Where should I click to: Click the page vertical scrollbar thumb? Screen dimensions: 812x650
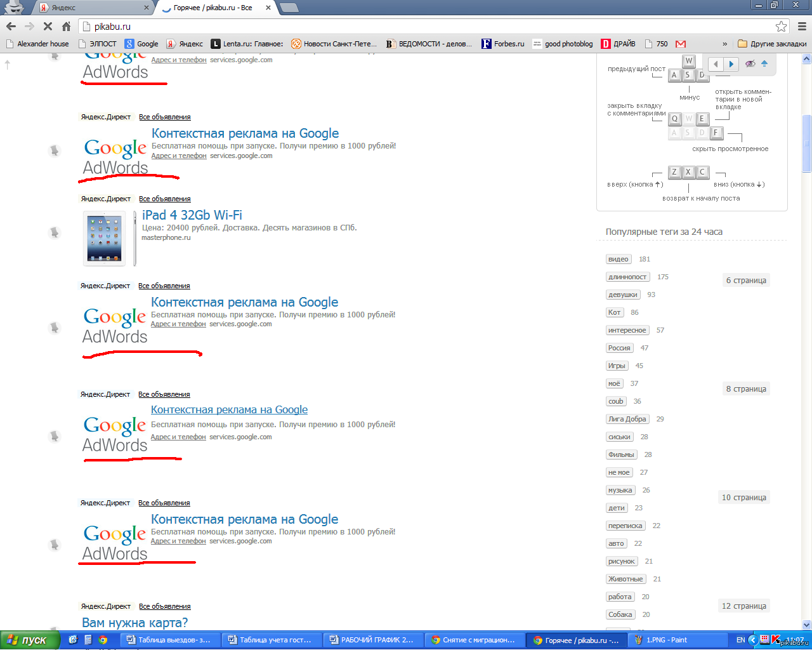(x=806, y=143)
